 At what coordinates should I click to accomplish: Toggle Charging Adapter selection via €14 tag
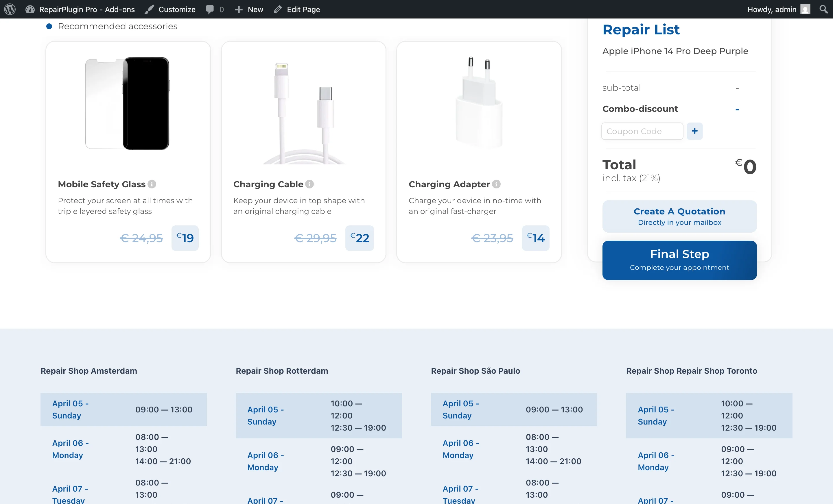535,238
